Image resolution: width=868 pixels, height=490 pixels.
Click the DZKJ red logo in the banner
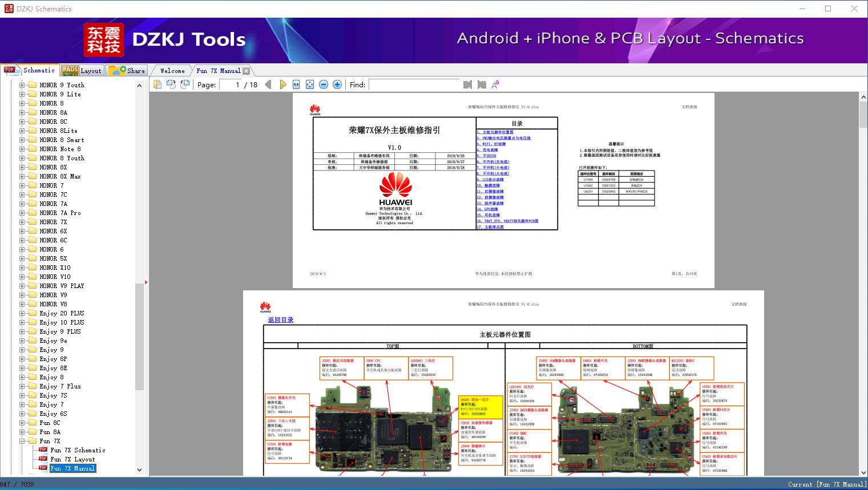tap(105, 40)
